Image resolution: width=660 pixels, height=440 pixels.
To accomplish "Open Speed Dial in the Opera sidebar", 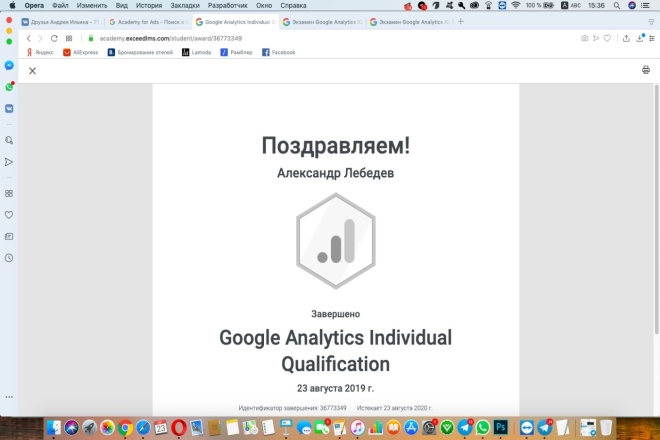I will point(9,193).
